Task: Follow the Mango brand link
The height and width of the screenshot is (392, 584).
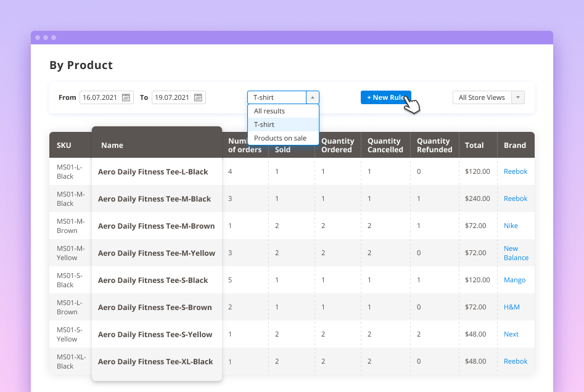Action: coord(514,280)
